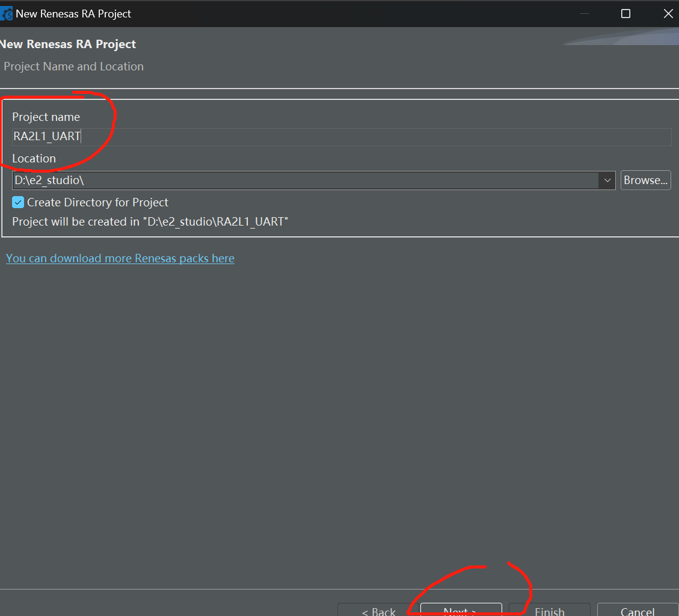The height and width of the screenshot is (616, 679).
Task: Click the 'Project Name and Location' subtitle
Action: [73, 66]
